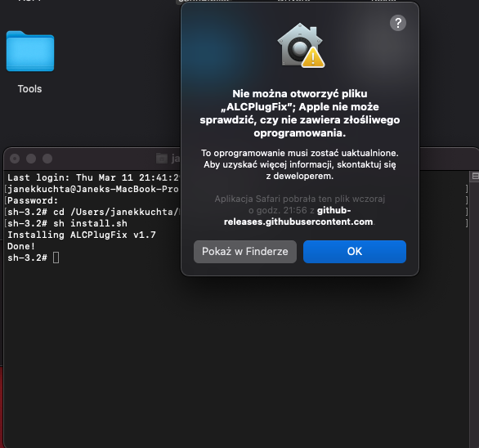Viewport: 479px width, 448px height.
Task: Choose Pokaż w Finderze button
Action: tap(245, 252)
